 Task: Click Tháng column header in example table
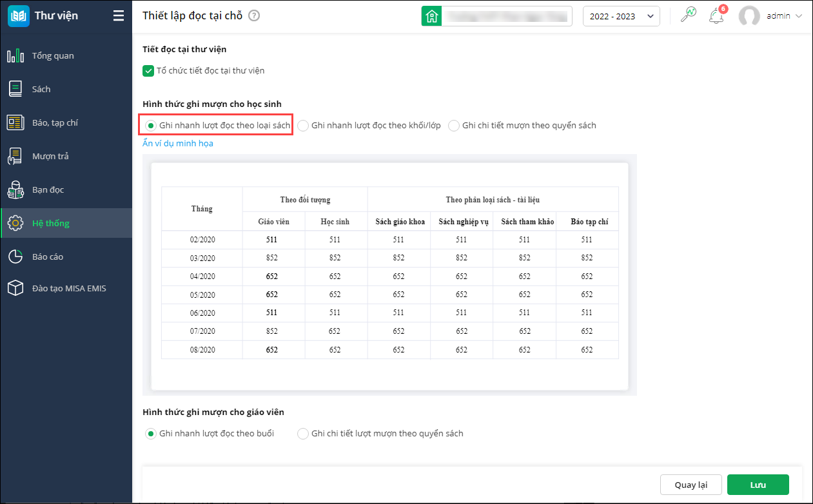click(202, 209)
